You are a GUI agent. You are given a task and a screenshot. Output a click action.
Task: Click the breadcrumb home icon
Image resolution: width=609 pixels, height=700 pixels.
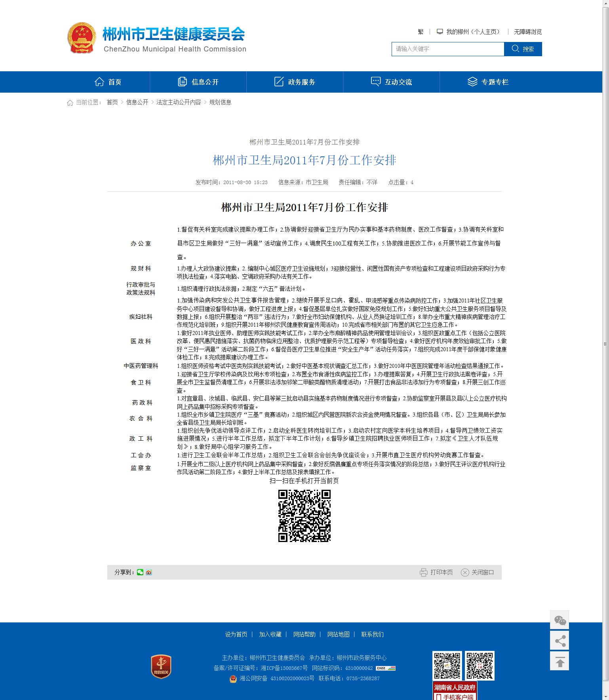coord(70,103)
